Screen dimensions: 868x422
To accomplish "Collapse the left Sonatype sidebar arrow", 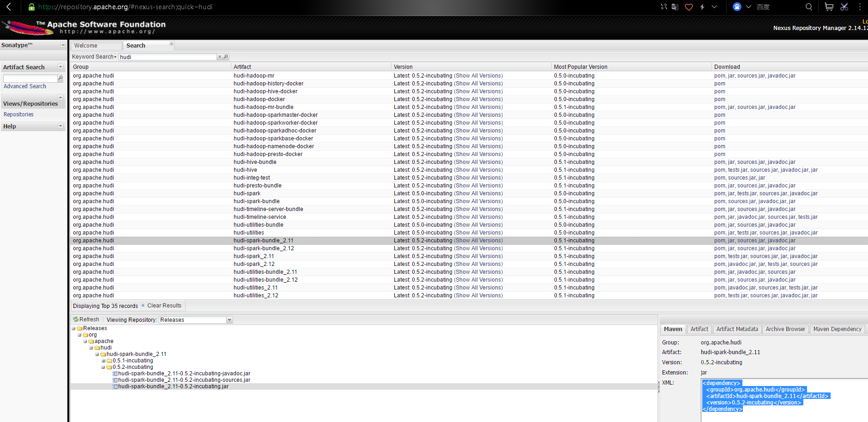I will click(x=63, y=45).
